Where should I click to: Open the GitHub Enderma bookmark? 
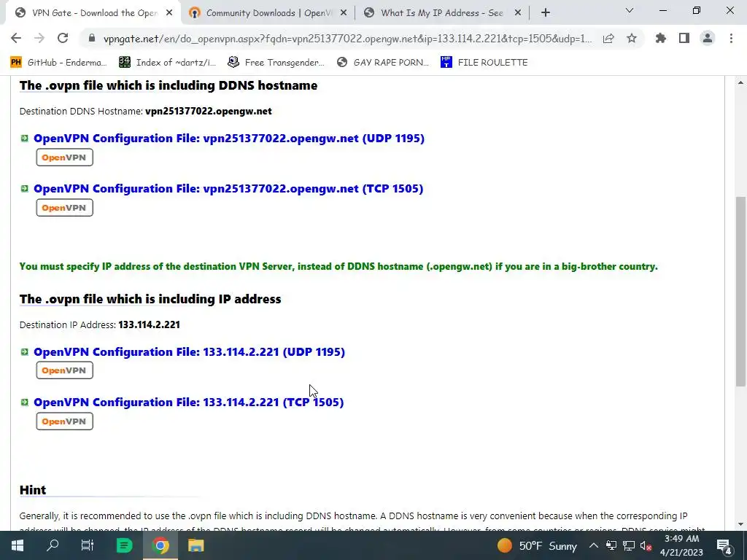pyautogui.click(x=58, y=63)
